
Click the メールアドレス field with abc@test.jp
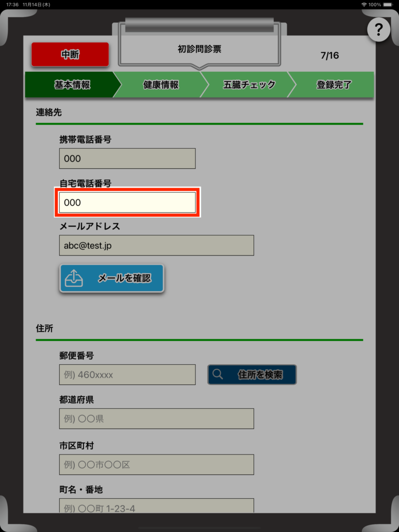156,245
